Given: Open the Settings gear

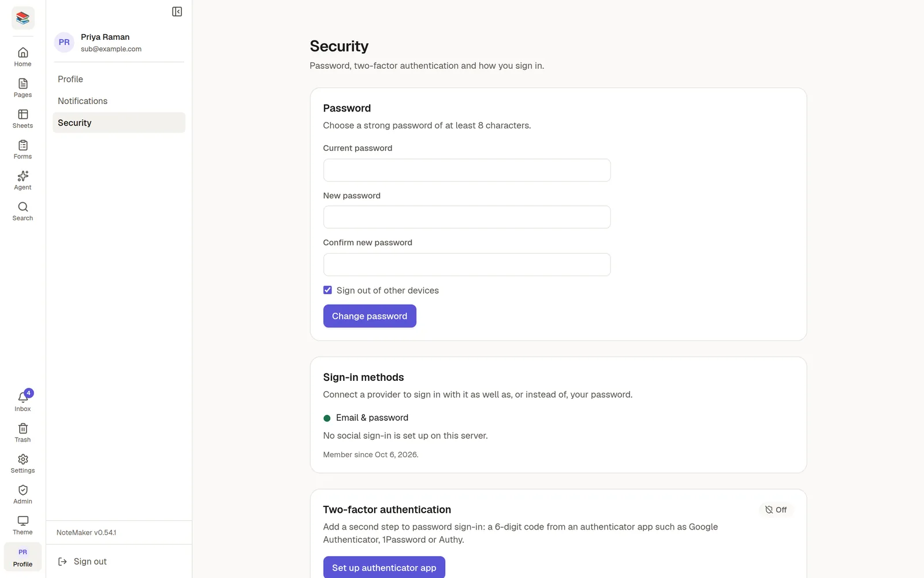Looking at the screenshot, I should point(23,464).
